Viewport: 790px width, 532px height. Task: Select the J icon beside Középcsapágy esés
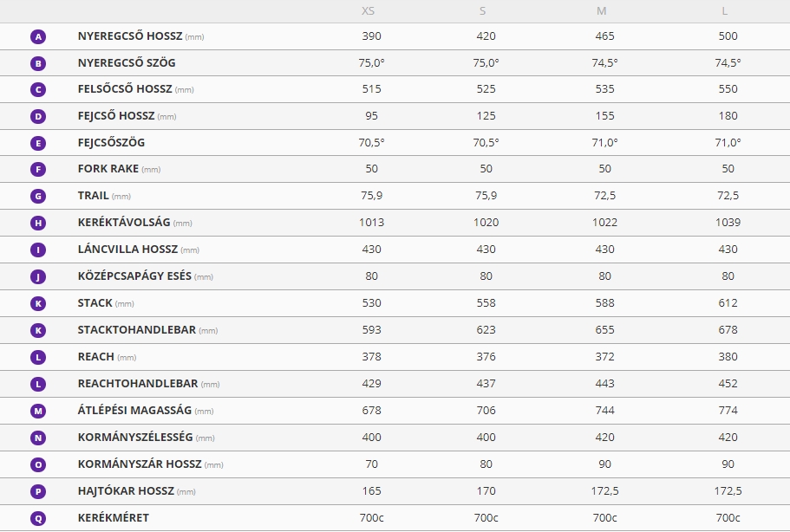coord(38,276)
